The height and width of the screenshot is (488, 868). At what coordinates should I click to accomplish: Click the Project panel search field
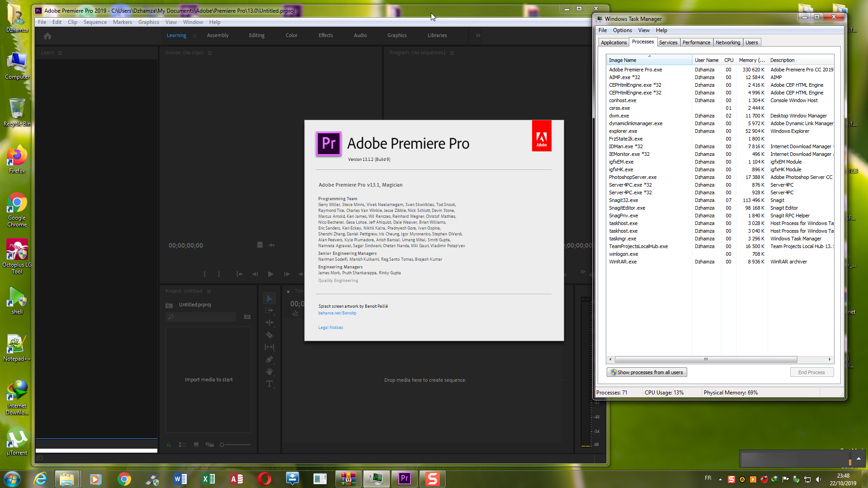click(202, 317)
